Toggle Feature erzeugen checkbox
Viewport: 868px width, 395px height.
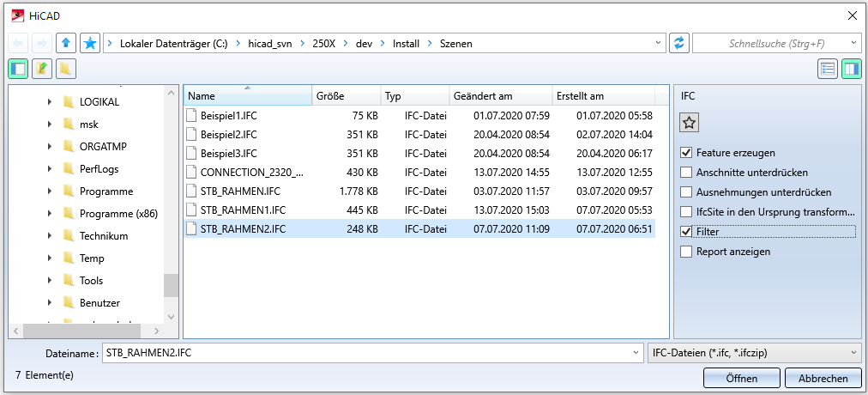[686, 152]
